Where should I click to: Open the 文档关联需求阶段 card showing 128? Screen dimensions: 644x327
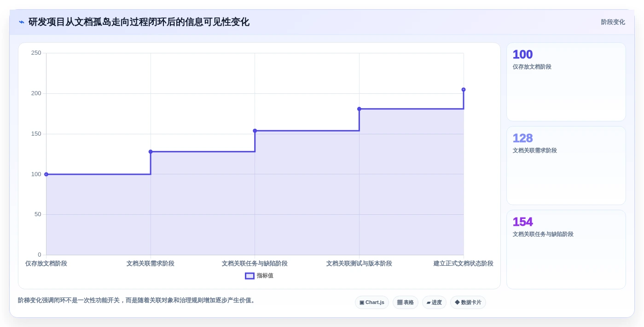click(x=566, y=166)
